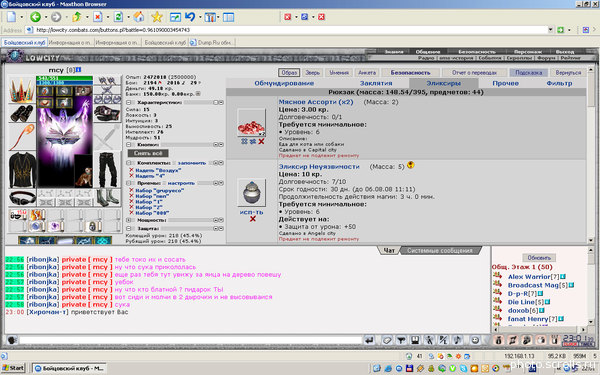Click the browser address URL field
The height and width of the screenshot is (375, 600).
pyautogui.click(x=287, y=29)
